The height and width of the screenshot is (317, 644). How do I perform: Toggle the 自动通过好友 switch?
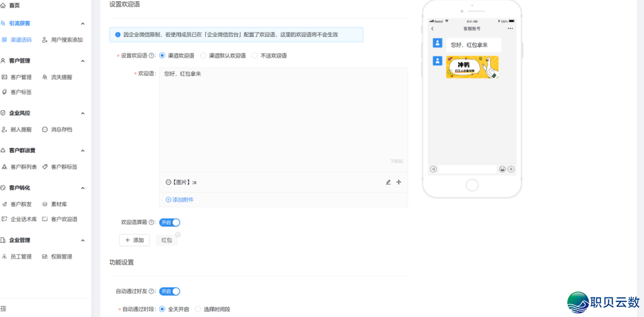point(169,291)
